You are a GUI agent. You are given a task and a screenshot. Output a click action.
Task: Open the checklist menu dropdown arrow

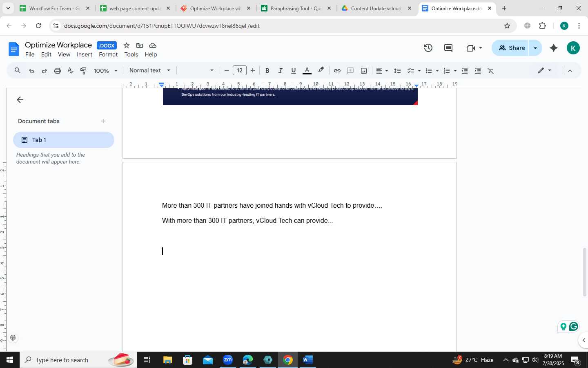coord(419,71)
